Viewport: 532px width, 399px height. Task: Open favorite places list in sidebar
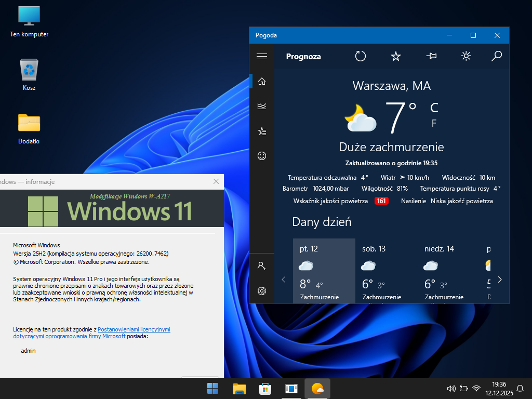[x=262, y=131]
